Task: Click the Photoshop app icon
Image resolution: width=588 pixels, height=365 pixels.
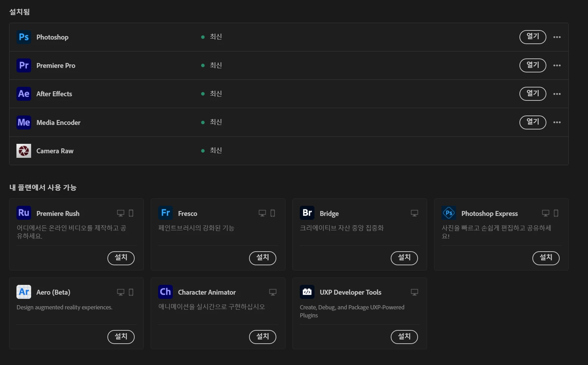Action: tap(24, 37)
